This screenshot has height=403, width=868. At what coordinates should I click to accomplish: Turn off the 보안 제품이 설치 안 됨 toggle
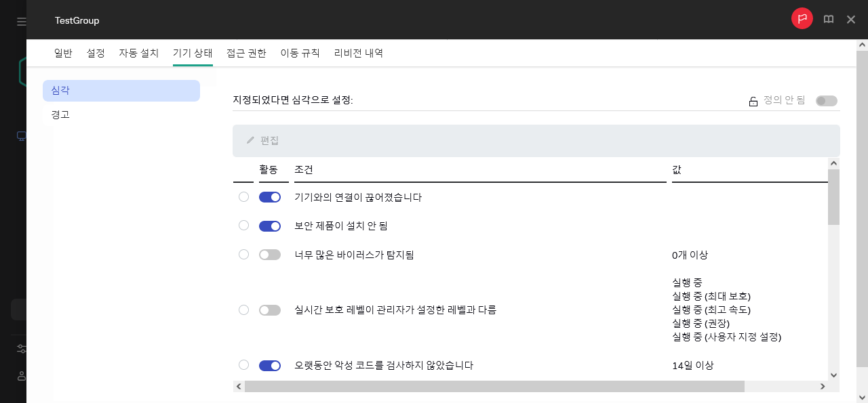[270, 225]
